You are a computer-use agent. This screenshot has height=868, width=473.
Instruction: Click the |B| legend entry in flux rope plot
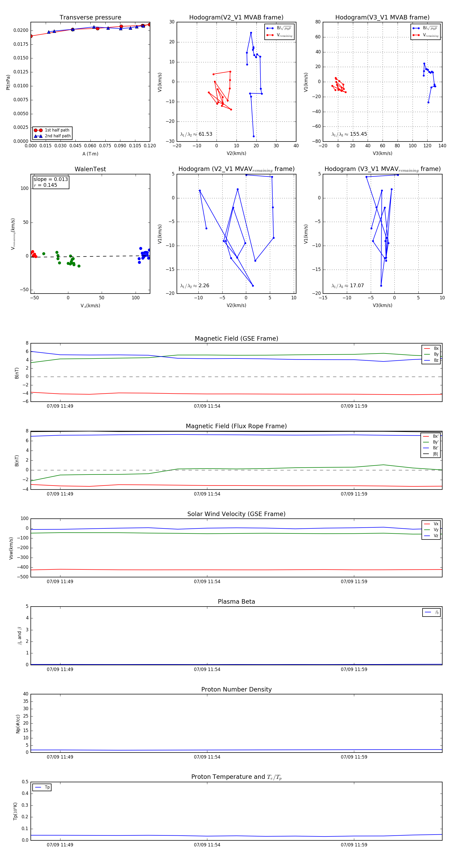431,454
